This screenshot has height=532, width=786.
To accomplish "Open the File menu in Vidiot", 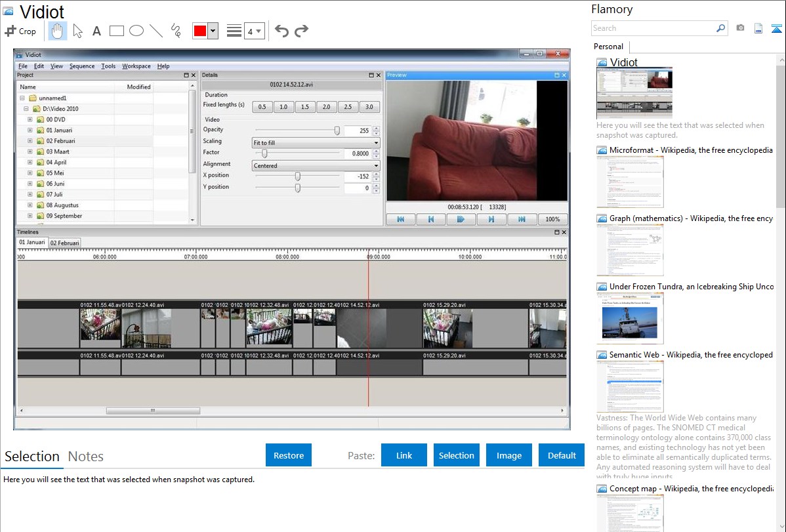I will tap(23, 66).
